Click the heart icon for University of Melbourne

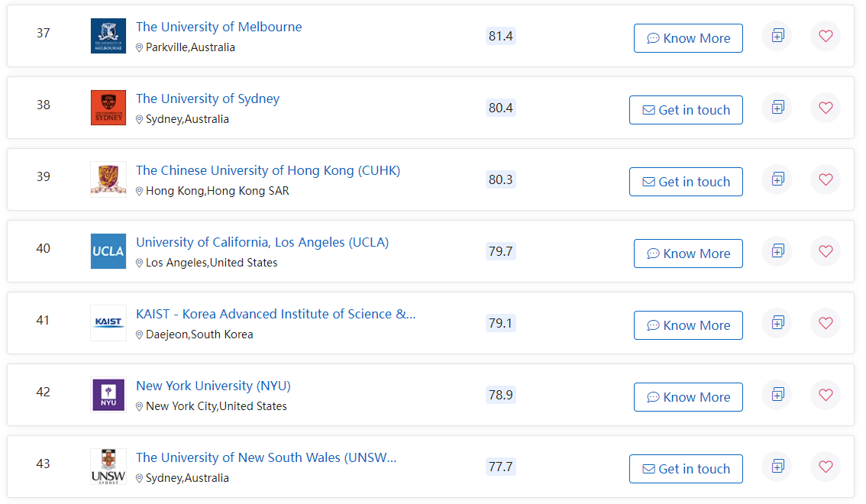[x=825, y=36]
